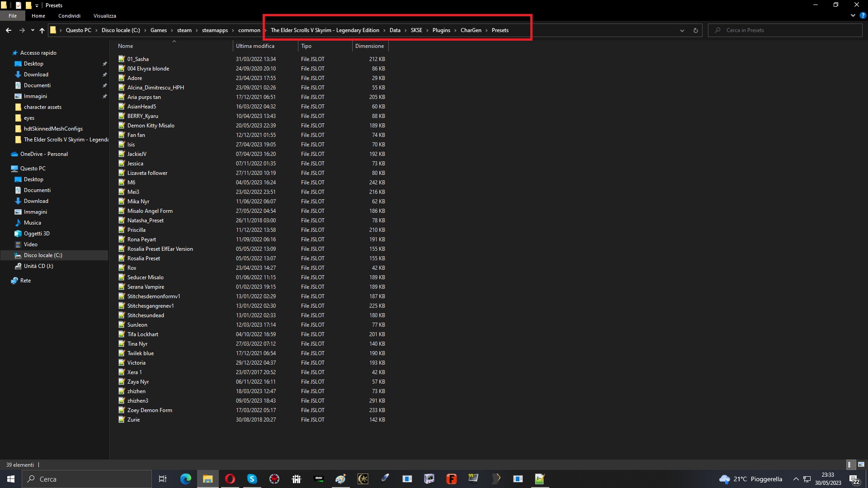Select Accesso rapido in the navigation pane
The height and width of the screenshot is (488, 868).
click(x=38, y=53)
